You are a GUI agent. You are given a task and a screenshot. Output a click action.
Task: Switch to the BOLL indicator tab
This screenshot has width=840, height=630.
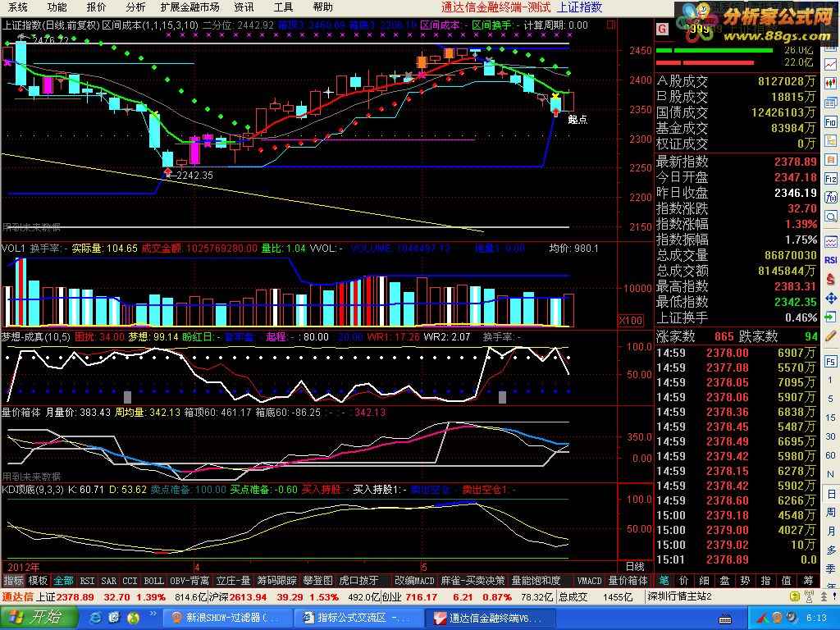pos(153,581)
